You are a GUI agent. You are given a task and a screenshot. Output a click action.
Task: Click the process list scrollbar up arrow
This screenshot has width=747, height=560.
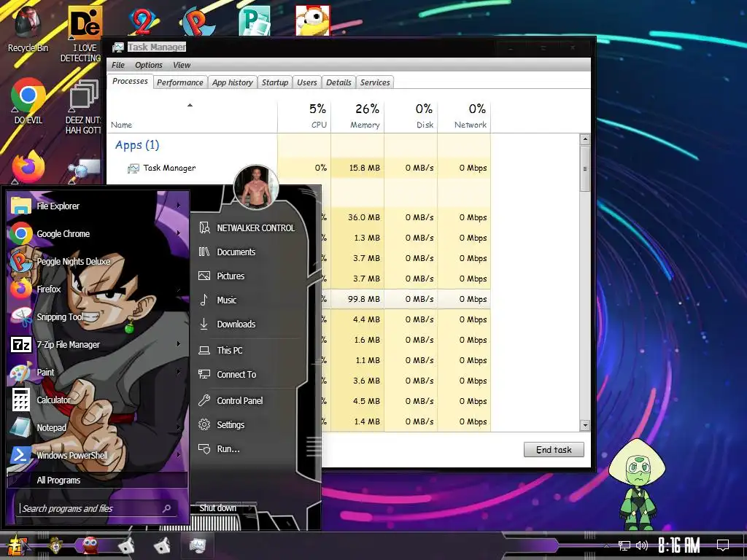pos(585,139)
